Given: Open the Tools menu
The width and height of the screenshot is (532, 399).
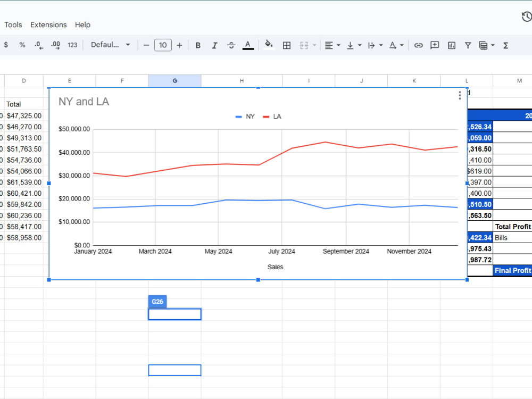Looking at the screenshot, I should tap(13, 25).
